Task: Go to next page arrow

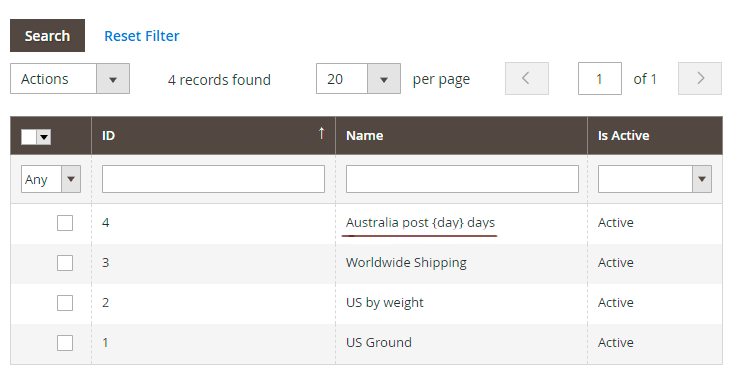Action: [x=700, y=79]
